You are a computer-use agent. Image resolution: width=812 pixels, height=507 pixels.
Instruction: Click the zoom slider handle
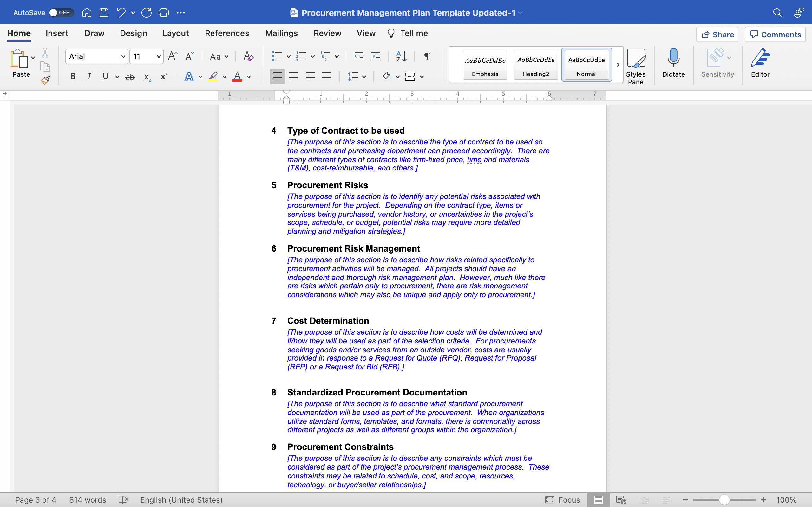pos(724,500)
